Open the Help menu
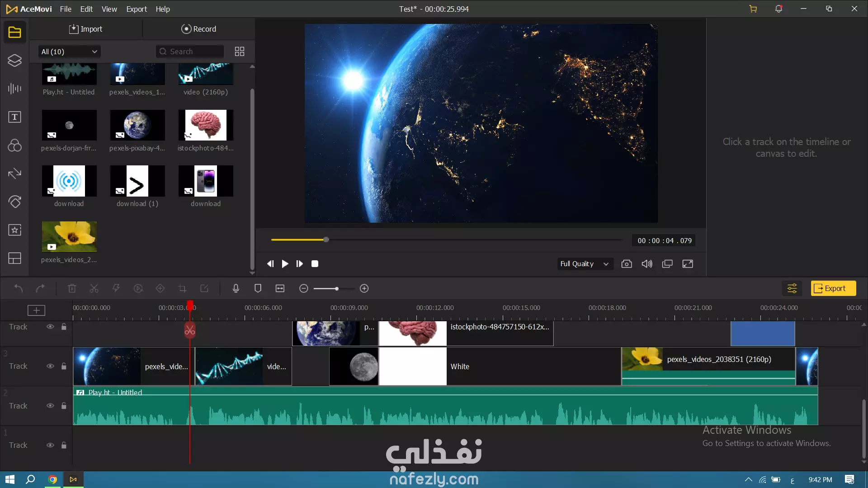This screenshot has height=488, width=868. [163, 9]
